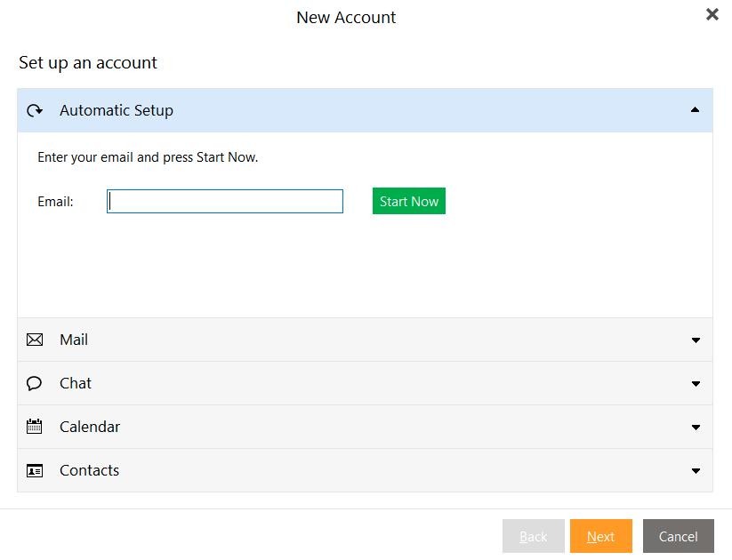Open the Chat section by its label
This screenshot has width=732, height=560.
coord(76,383)
